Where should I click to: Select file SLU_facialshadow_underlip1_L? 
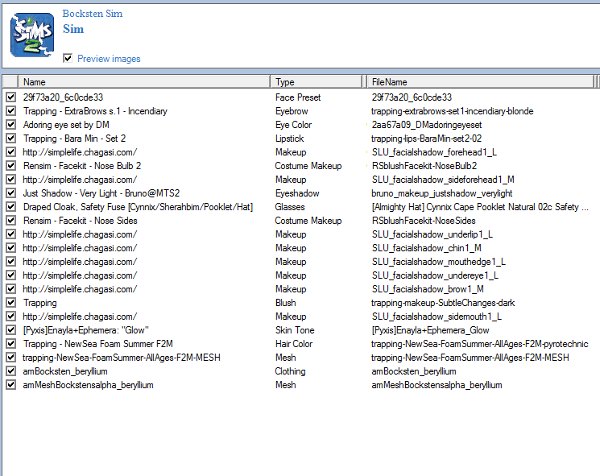pos(432,235)
